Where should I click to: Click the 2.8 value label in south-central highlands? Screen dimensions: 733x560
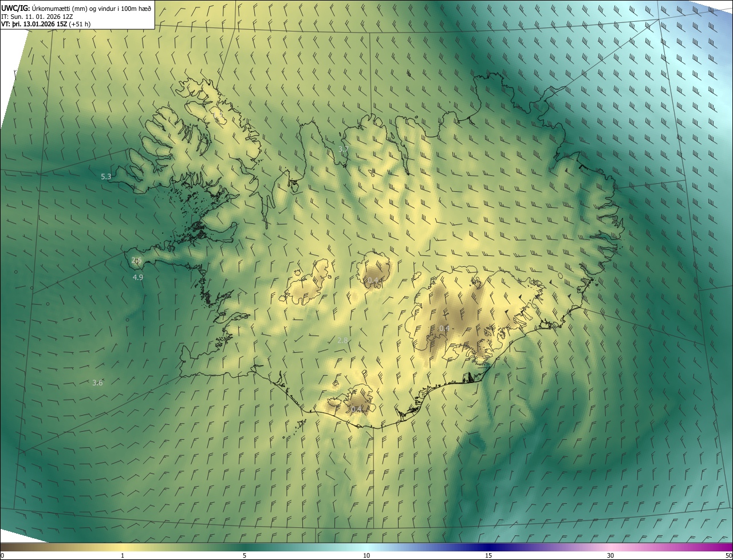pos(342,340)
